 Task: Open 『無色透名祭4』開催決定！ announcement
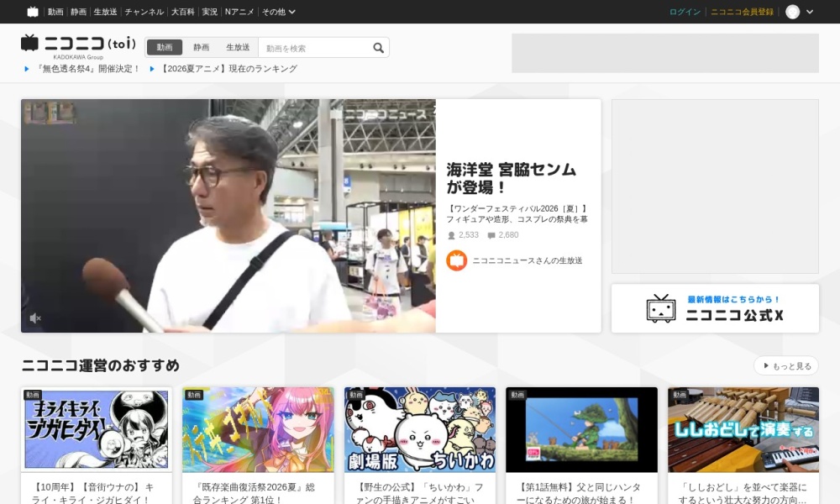click(88, 69)
